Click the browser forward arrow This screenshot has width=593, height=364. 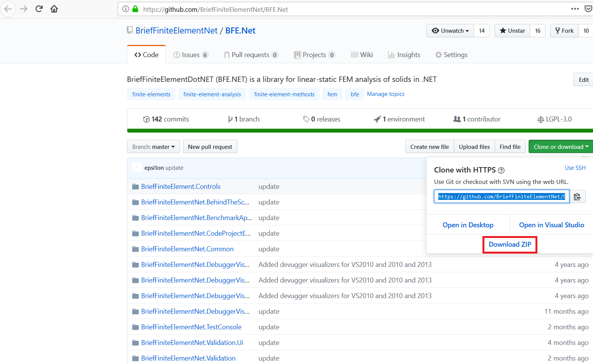24,9
